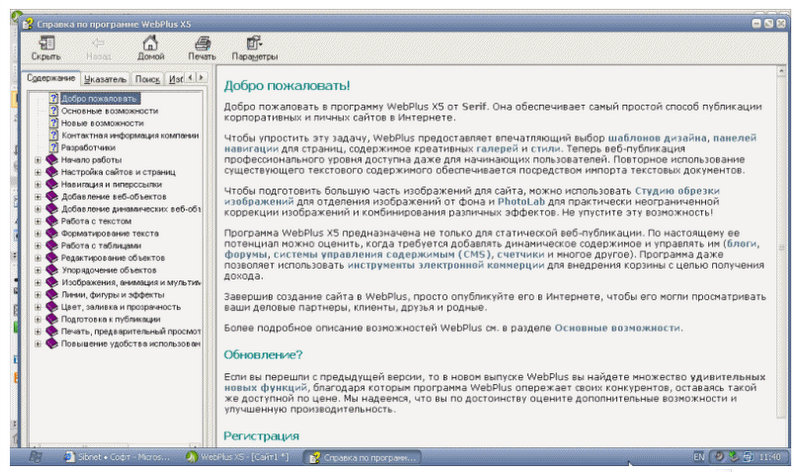Image resolution: width=800 pixels, height=472 pixels.
Task: Switch to the Содержание tab
Action: tap(51, 78)
